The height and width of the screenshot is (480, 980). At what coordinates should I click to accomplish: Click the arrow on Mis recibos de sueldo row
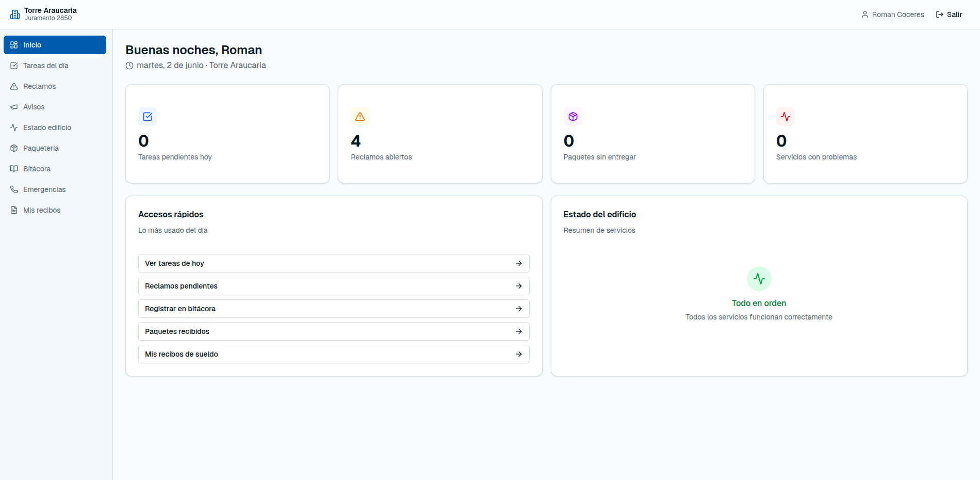coord(519,354)
